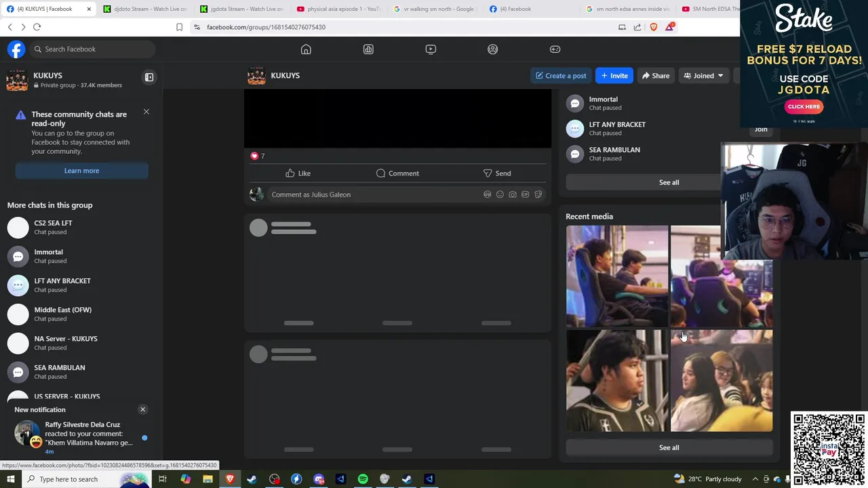The image size is (868, 488).
Task: Like the post
Action: (298, 174)
